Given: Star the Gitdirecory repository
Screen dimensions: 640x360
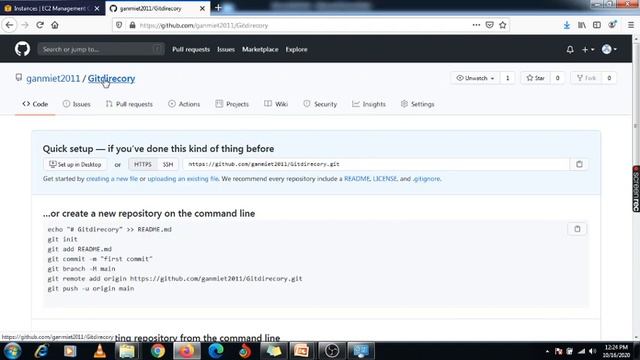Looking at the screenshot, I should coord(535,78).
